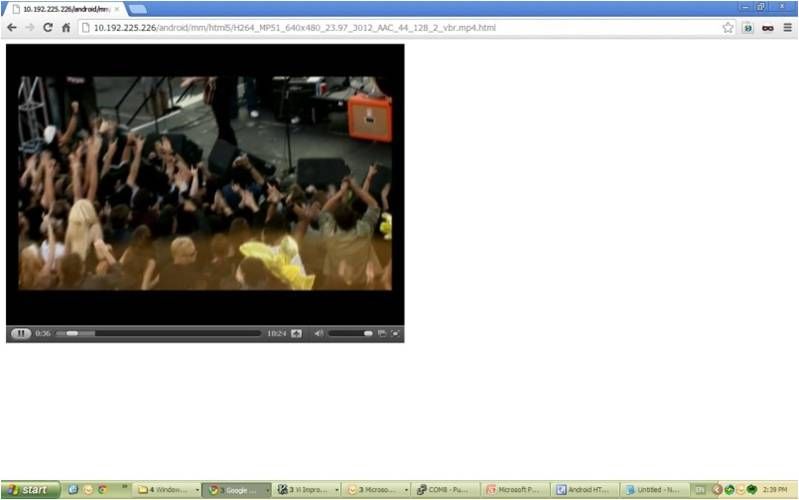
Task: Switch to the Microsoft PowerPoint taskbar window
Action: 516,490
